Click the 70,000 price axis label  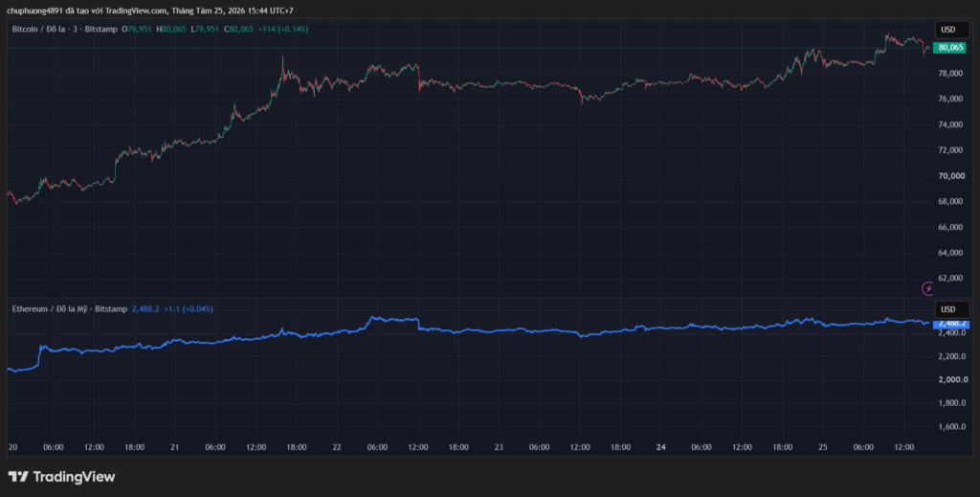pos(951,175)
